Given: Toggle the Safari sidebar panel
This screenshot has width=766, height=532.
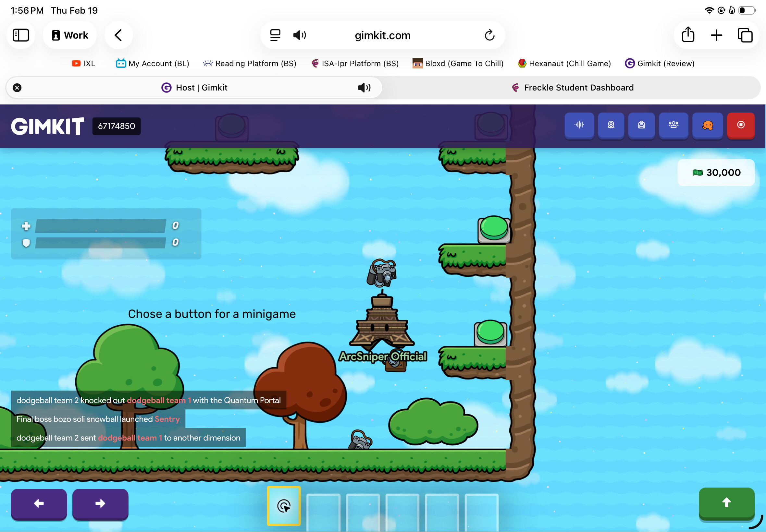Looking at the screenshot, I should 21,35.
